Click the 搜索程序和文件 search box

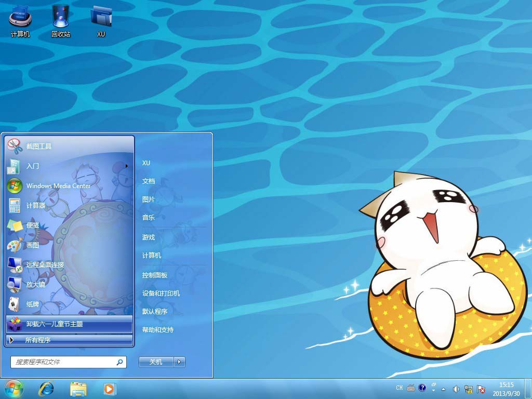pos(65,362)
